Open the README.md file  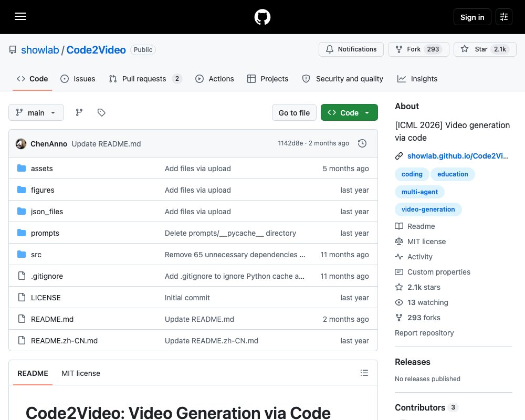tap(52, 319)
